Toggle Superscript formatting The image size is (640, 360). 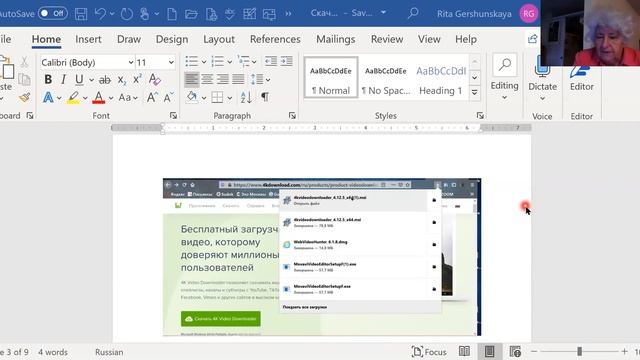(138, 79)
